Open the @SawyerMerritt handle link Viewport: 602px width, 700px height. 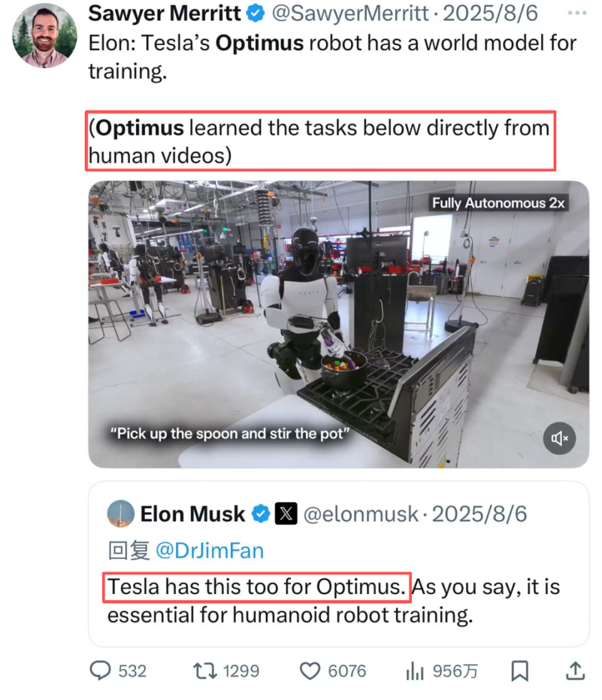(x=350, y=13)
